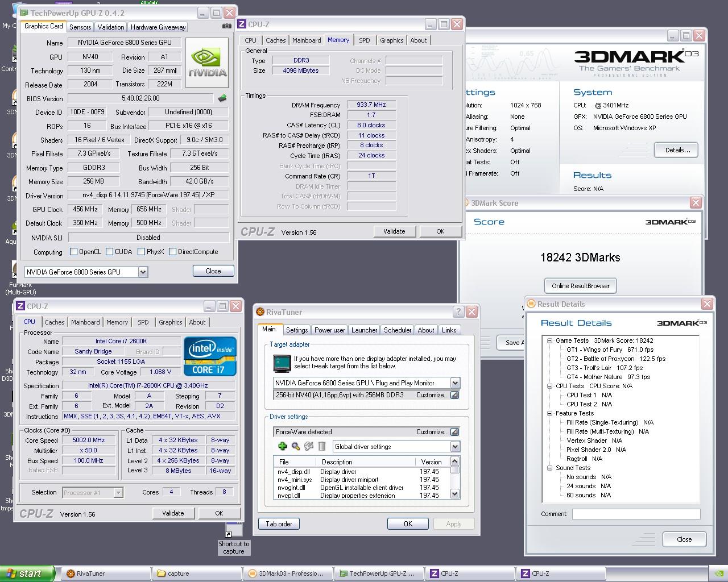Click Validate in the CPU-Z Memory window
The image size is (728, 582).
394,231
